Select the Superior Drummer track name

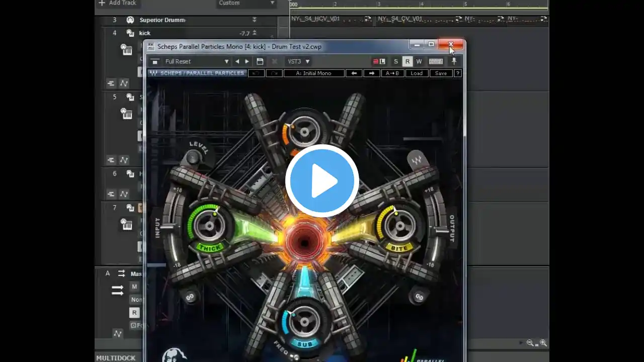pyautogui.click(x=163, y=20)
